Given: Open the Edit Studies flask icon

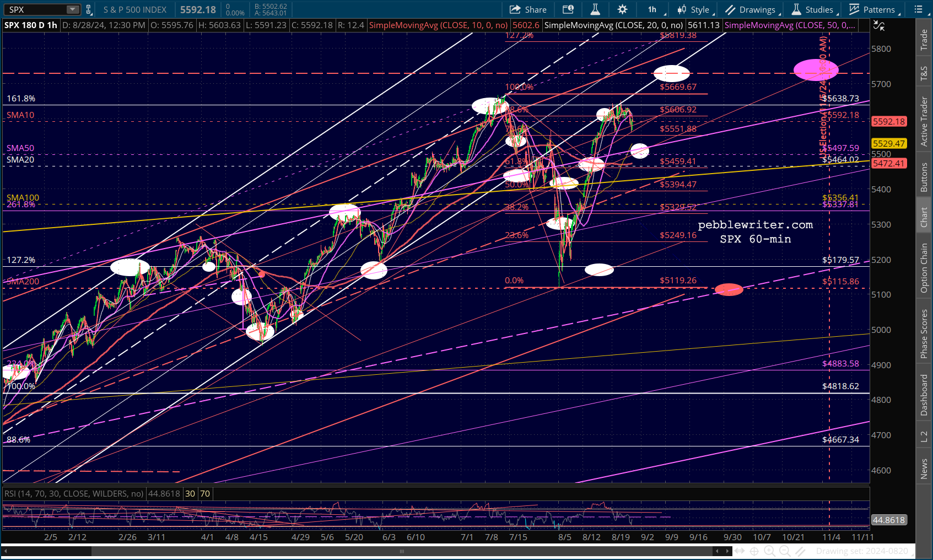Looking at the screenshot, I should pos(595,9).
